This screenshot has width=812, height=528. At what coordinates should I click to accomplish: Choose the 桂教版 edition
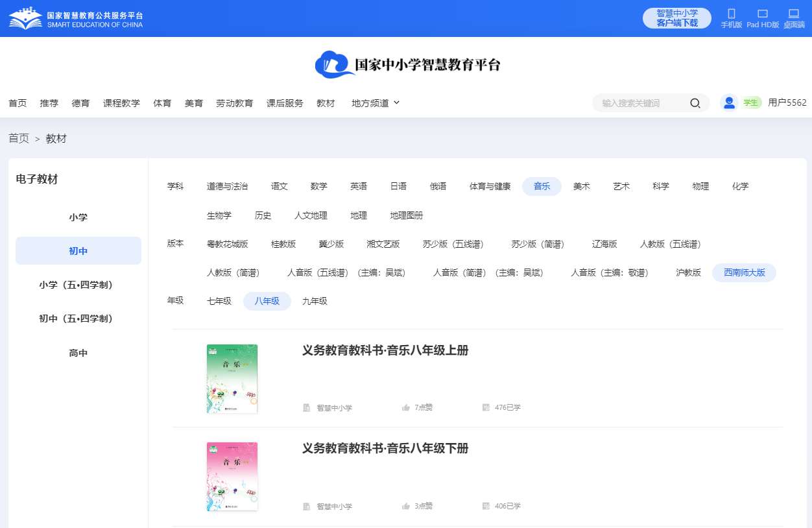(x=283, y=244)
